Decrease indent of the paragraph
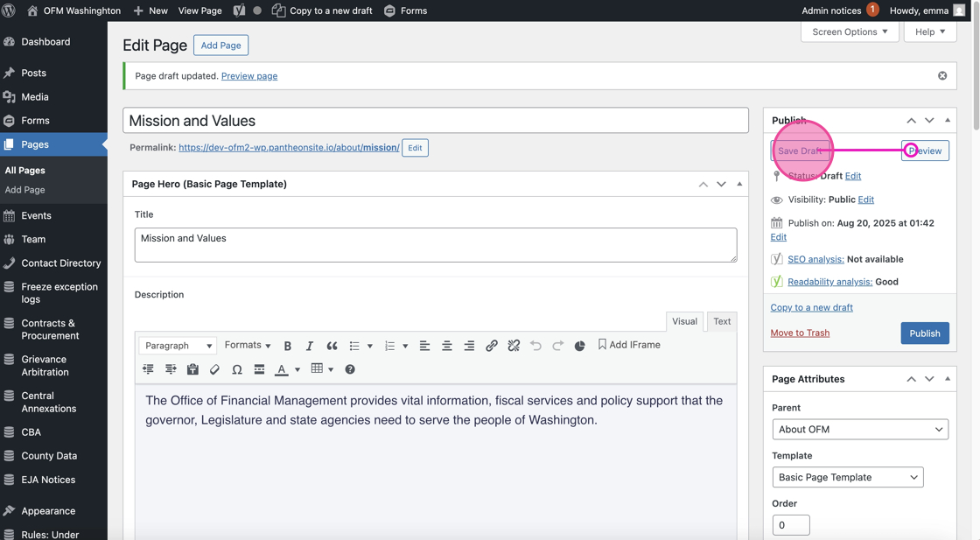The height and width of the screenshot is (540, 980). coord(148,369)
